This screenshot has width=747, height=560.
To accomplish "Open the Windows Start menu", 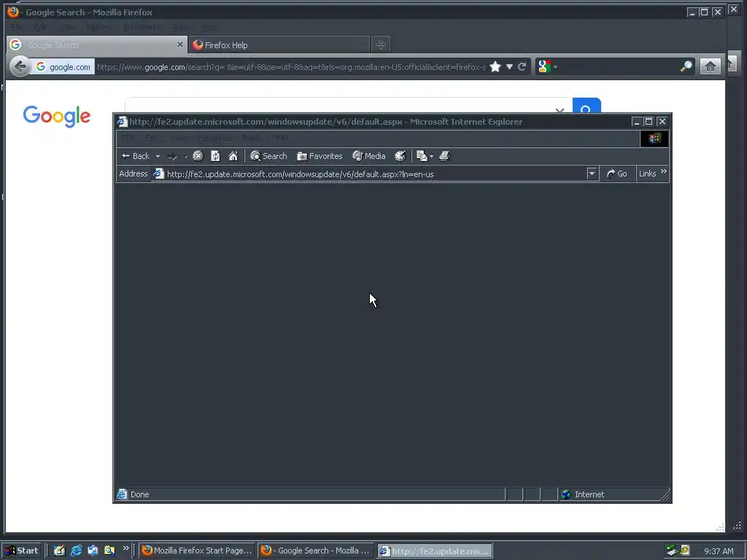I will point(21,551).
